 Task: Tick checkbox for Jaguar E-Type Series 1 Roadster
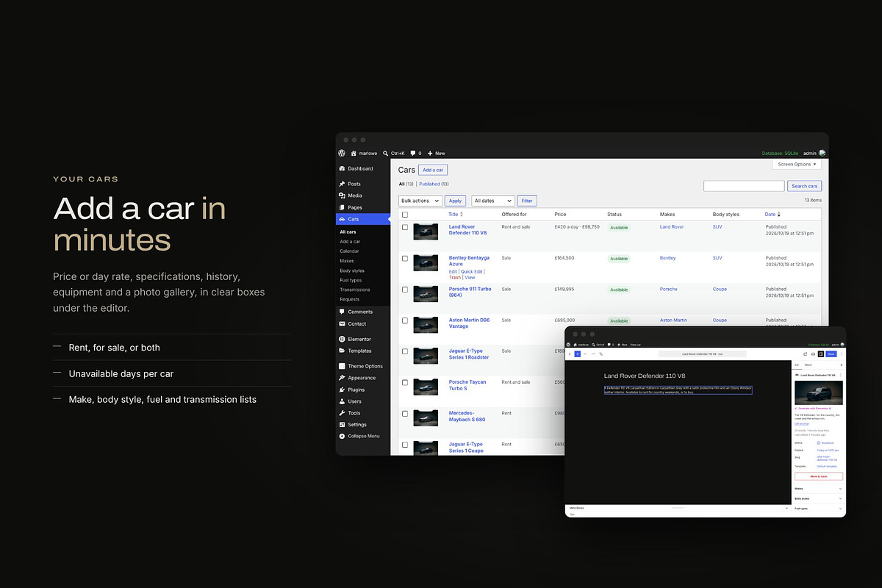pyautogui.click(x=405, y=351)
